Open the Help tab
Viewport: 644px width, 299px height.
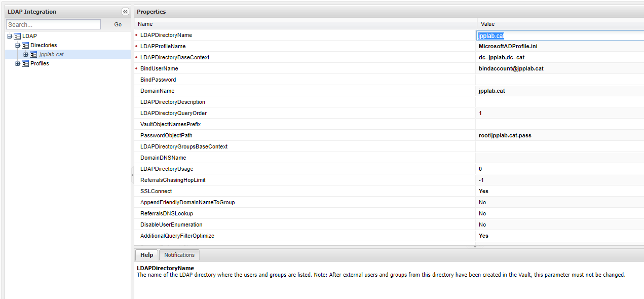tap(146, 255)
